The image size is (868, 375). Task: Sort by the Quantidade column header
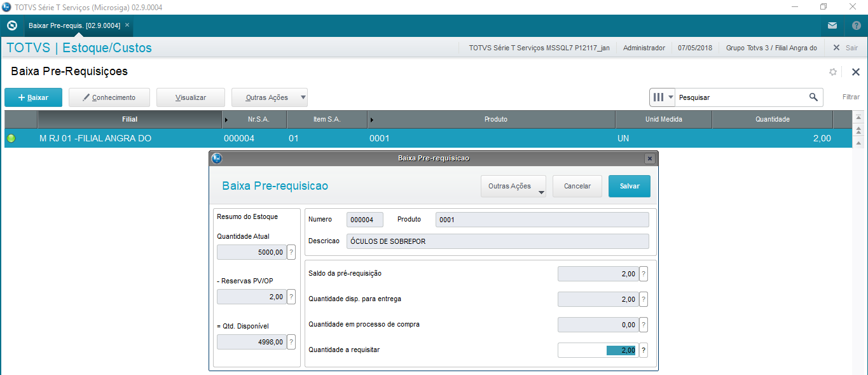(x=772, y=119)
